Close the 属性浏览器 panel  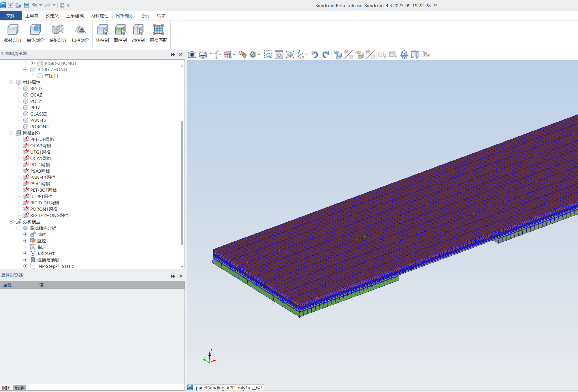[181, 276]
